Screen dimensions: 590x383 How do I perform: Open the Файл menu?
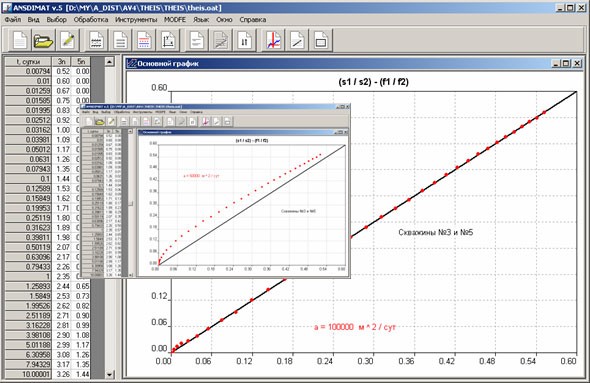[x=13, y=20]
